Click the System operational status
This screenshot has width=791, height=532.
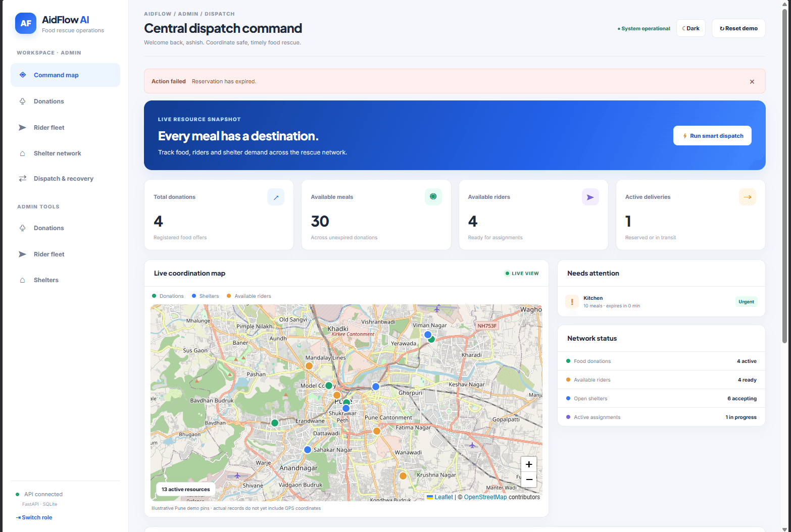[x=644, y=29]
